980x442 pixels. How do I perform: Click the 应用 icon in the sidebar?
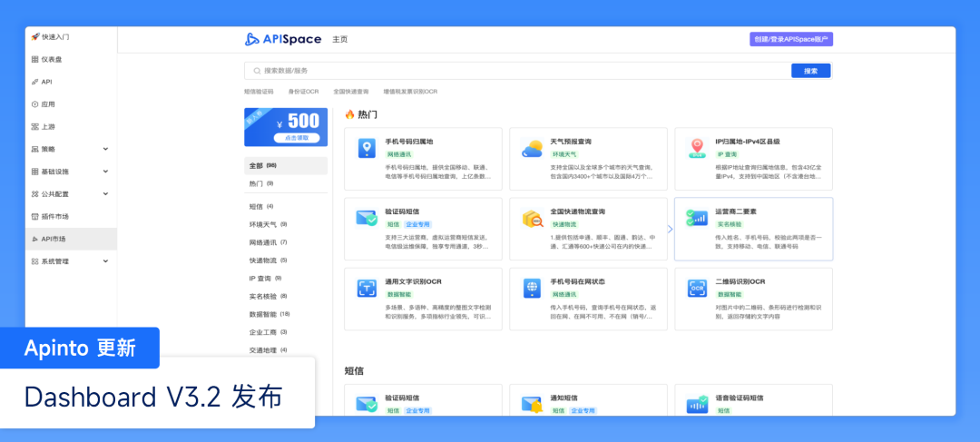(35, 104)
